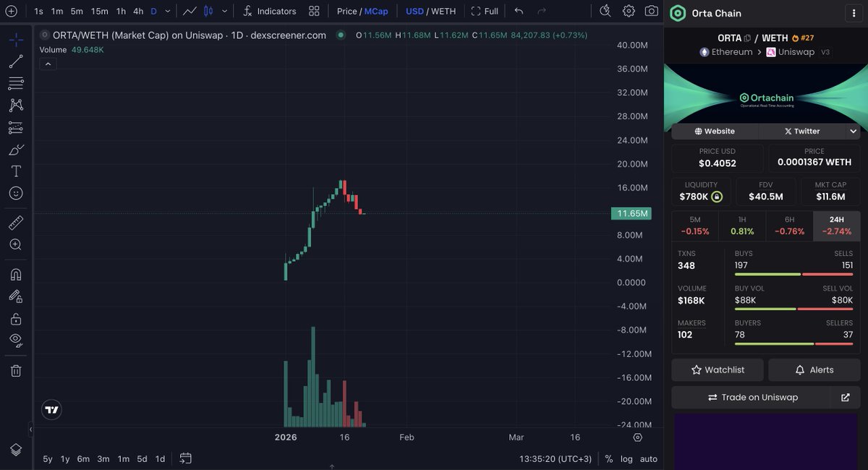Open the forecasting and measurement tools

pos(16,128)
